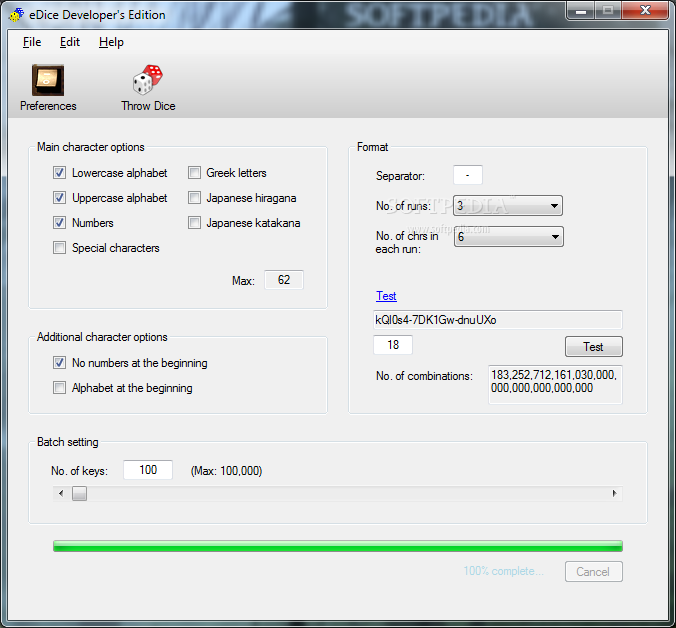Click the eDice app icon in title bar
676x628 pixels.
tap(16, 15)
